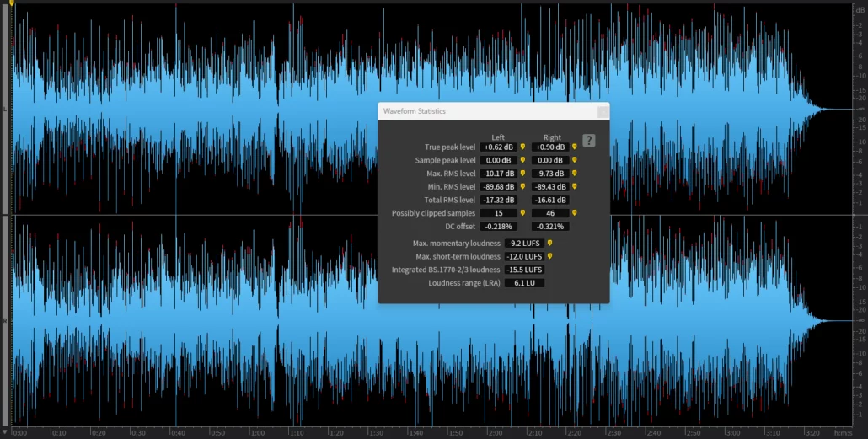The height and width of the screenshot is (439, 868).
Task: Select the right channel R label
Action: click(x=7, y=321)
